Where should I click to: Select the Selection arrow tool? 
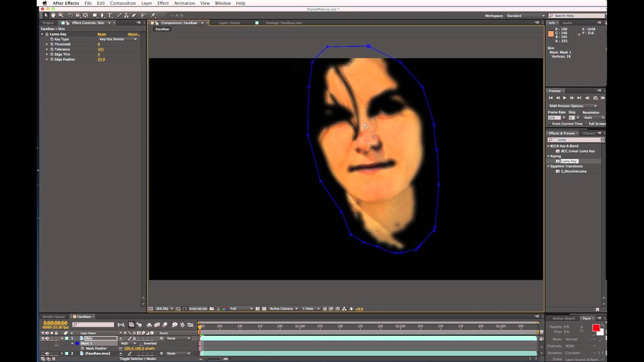[46, 16]
